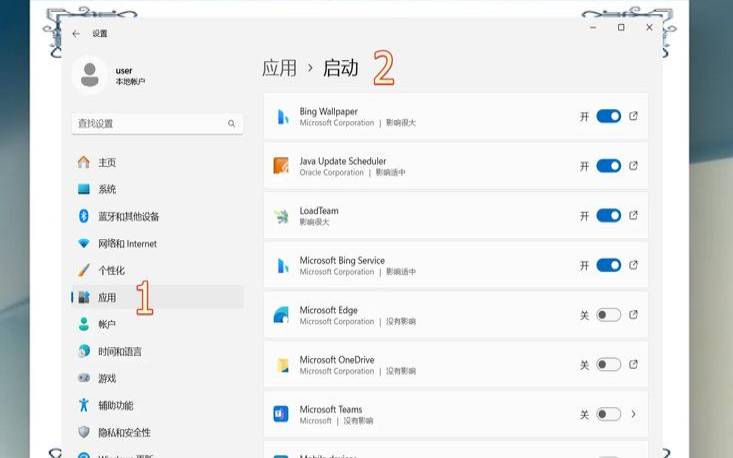Open 时间和语言 settings
Screen dimensions: 733x458
(x=158, y=351)
